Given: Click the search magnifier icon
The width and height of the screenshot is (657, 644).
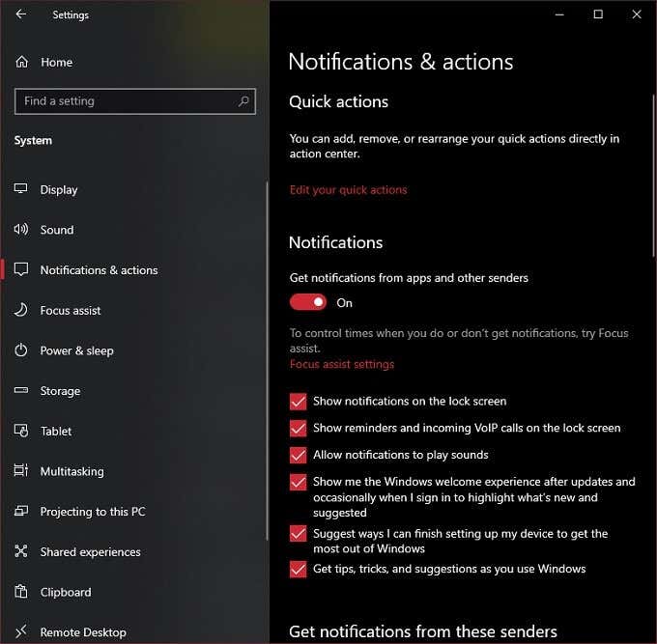Looking at the screenshot, I should point(243,101).
